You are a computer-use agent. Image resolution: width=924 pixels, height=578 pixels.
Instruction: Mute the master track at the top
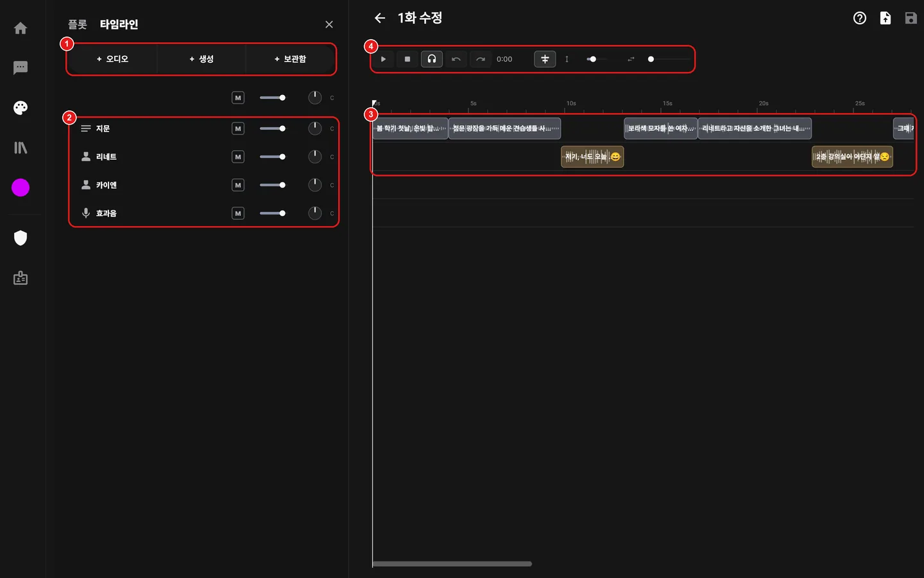click(x=238, y=98)
